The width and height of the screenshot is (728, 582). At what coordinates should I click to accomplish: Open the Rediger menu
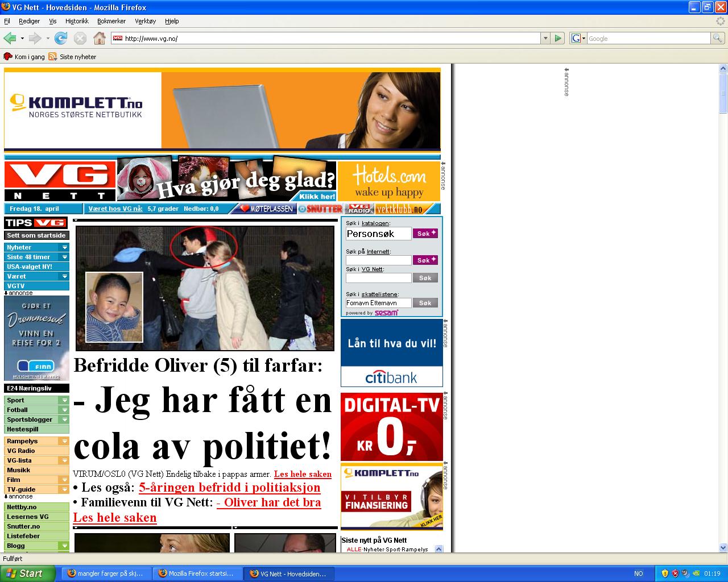tap(29, 21)
